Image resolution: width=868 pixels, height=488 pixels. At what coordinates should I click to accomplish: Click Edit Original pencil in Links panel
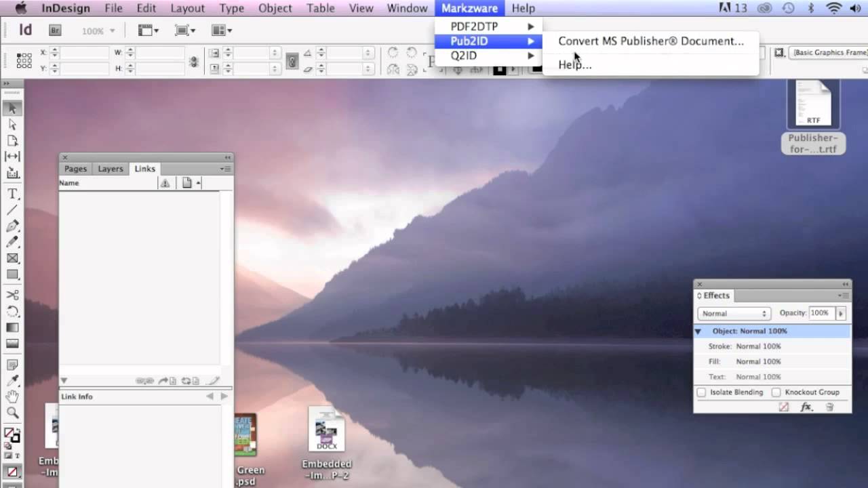coord(212,381)
